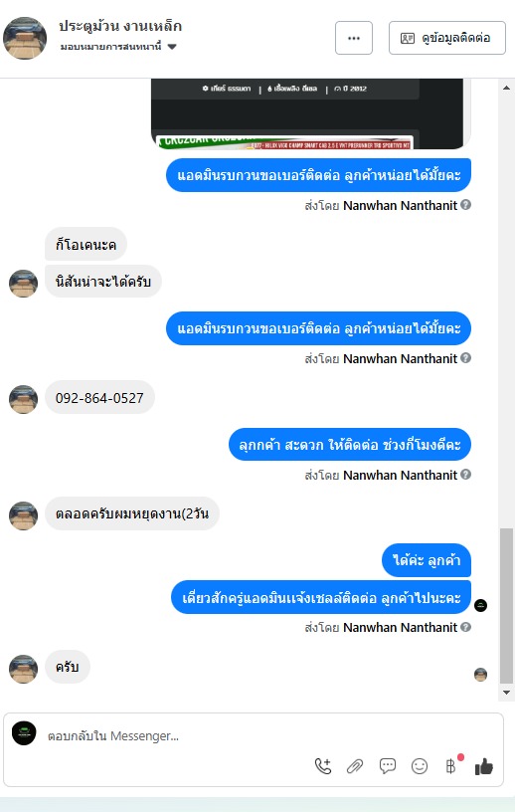Attach a file with the paperclip icon
Viewport: 515px width, 812px height.
(x=355, y=766)
